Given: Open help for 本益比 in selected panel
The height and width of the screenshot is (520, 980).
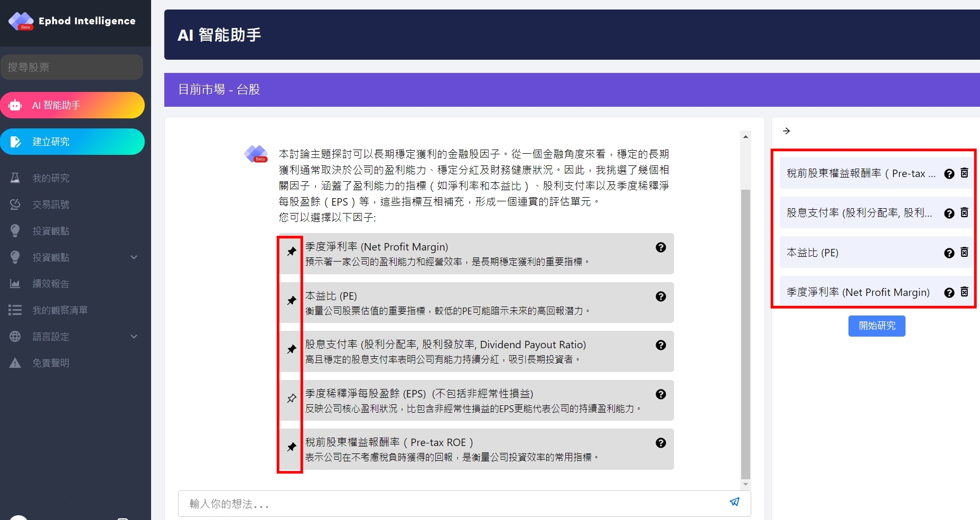Looking at the screenshot, I should click(x=949, y=253).
